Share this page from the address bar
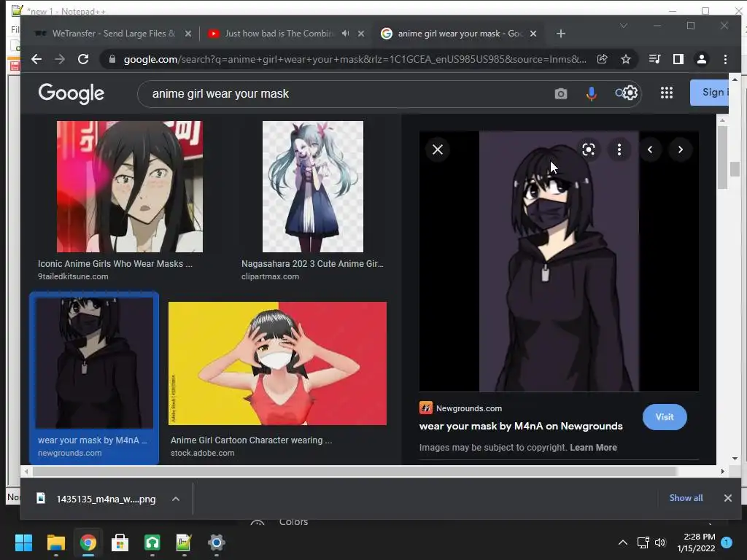The height and width of the screenshot is (560, 747). 602,59
